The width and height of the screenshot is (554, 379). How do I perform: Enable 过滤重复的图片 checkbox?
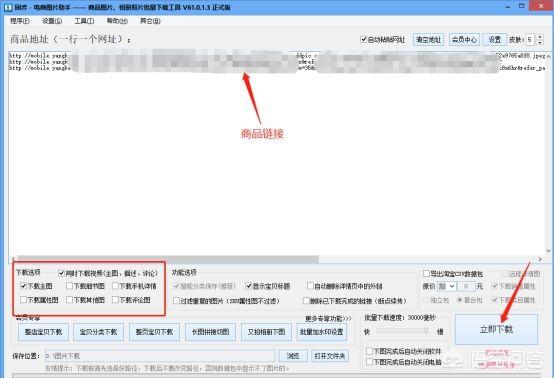pyautogui.click(x=176, y=301)
